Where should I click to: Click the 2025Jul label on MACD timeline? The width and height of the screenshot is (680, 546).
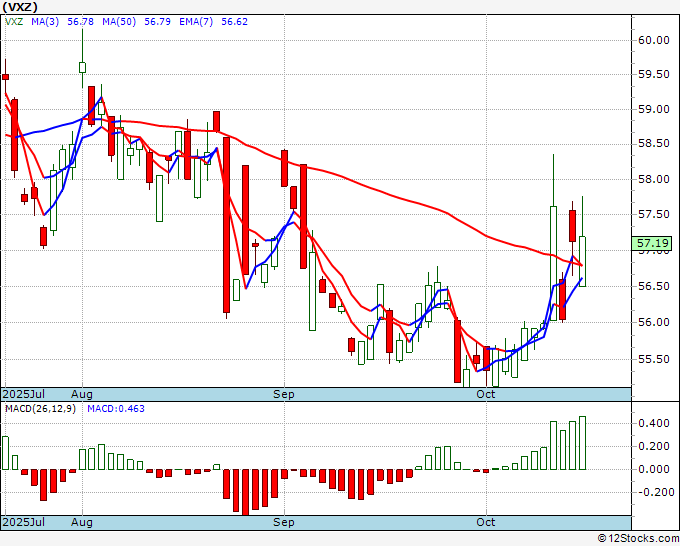click(x=24, y=522)
